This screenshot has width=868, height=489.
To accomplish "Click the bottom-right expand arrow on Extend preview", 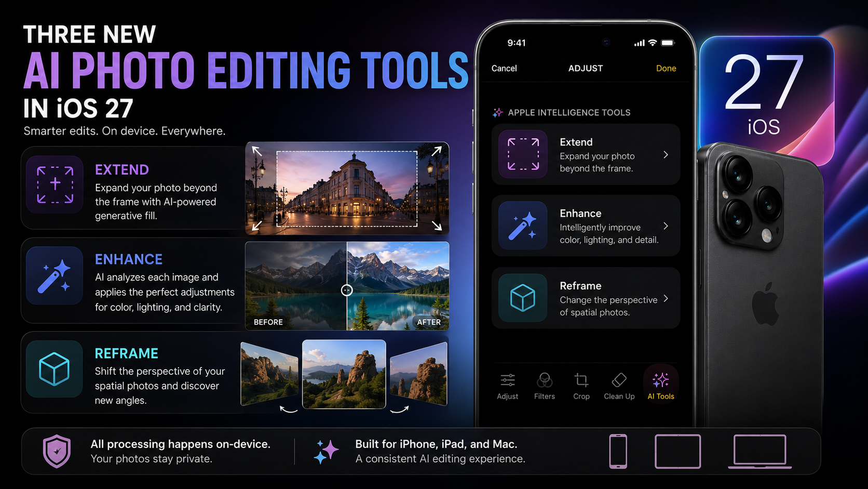I will (x=437, y=225).
